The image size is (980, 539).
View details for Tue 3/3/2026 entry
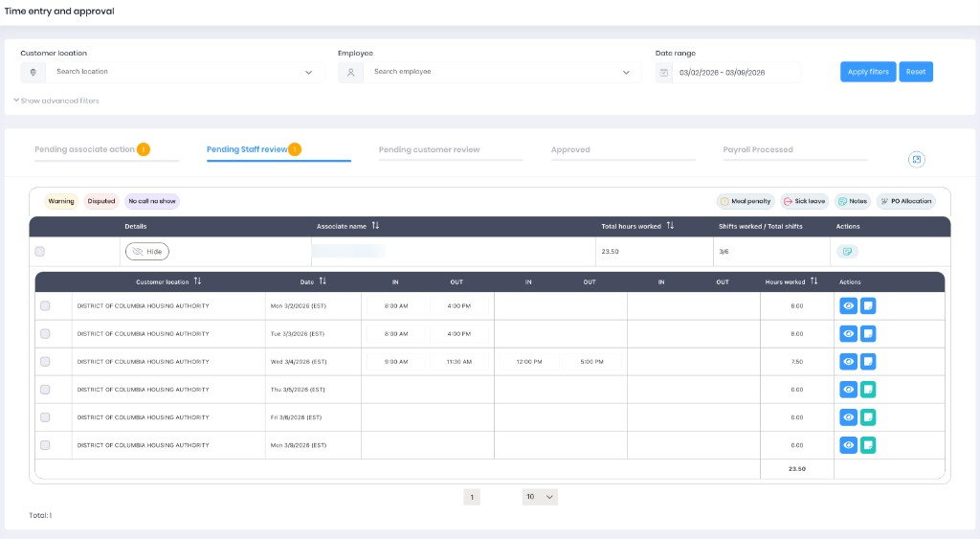848,334
